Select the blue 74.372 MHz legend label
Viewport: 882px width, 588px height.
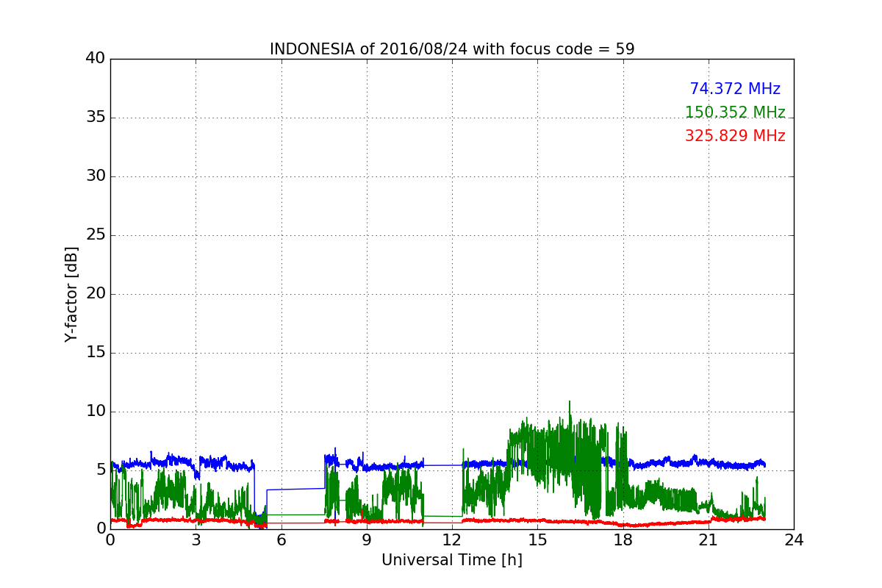(735, 89)
